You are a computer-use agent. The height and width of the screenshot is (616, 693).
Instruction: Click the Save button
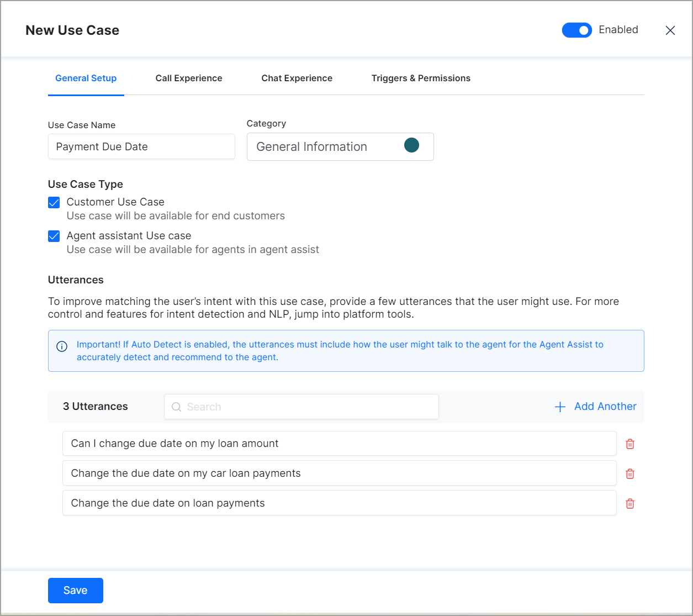coord(76,591)
